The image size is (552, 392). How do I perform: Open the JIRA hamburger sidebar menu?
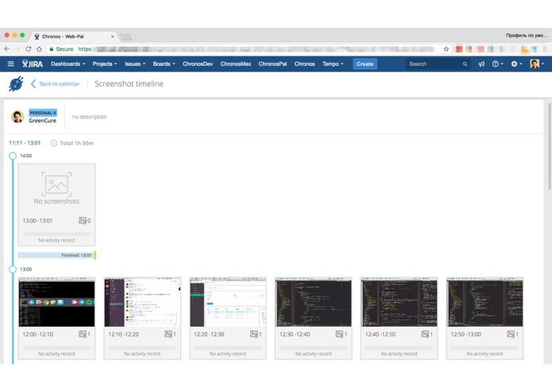(x=10, y=64)
